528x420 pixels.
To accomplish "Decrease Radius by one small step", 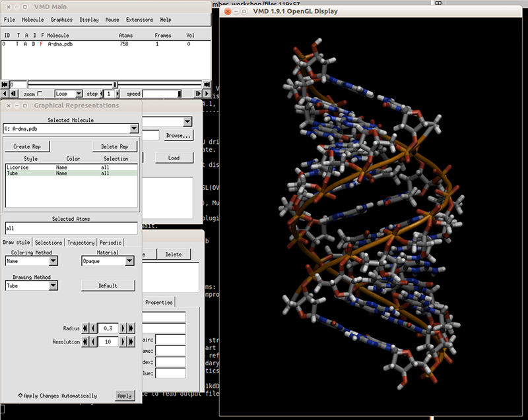I will point(93,328).
